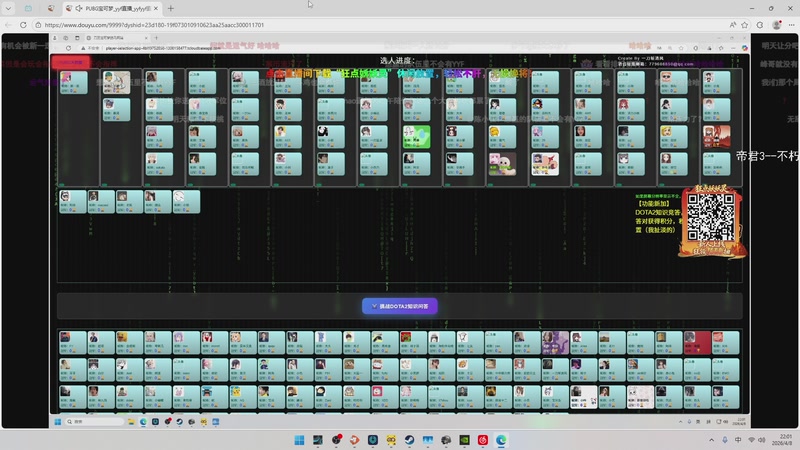Select the streamed browser's player selection tab

pos(116,38)
